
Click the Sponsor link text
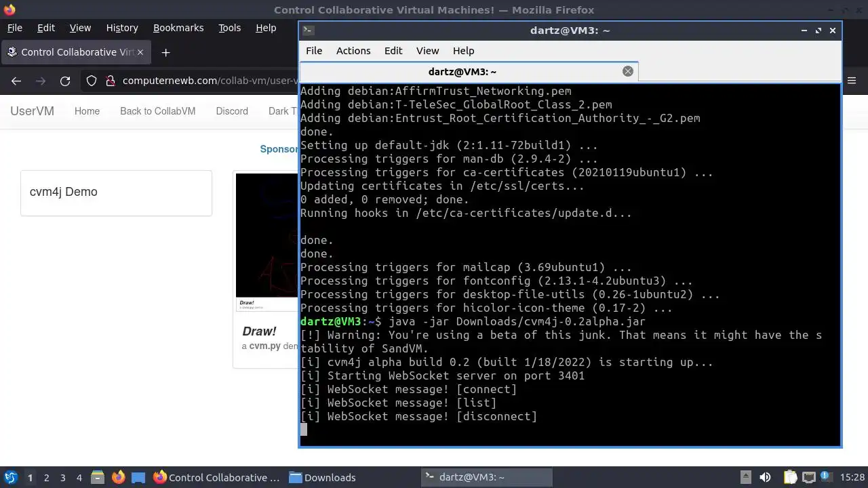tap(279, 149)
